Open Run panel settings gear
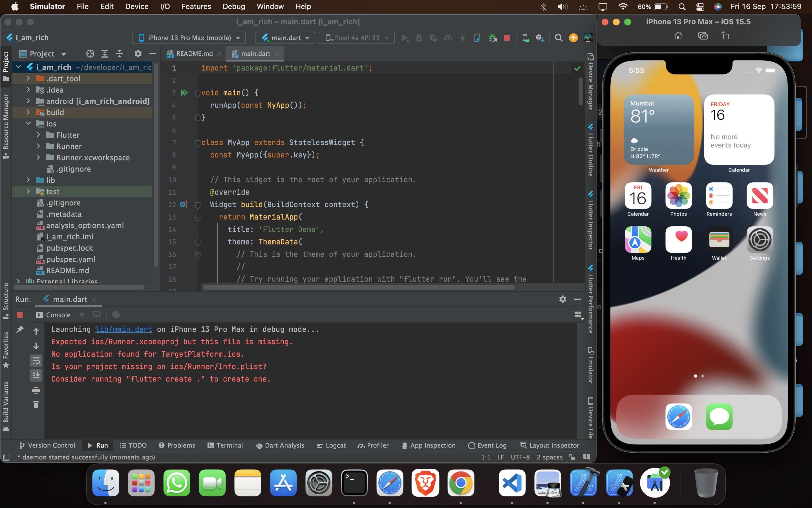 point(563,299)
